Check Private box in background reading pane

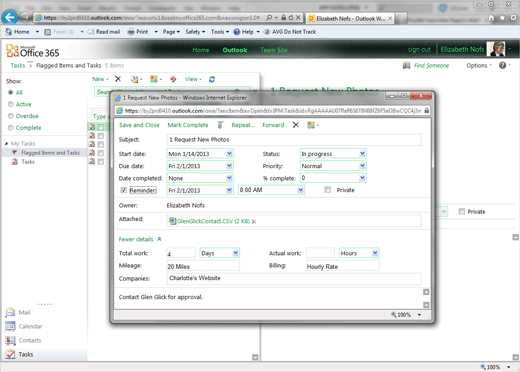coord(462,211)
